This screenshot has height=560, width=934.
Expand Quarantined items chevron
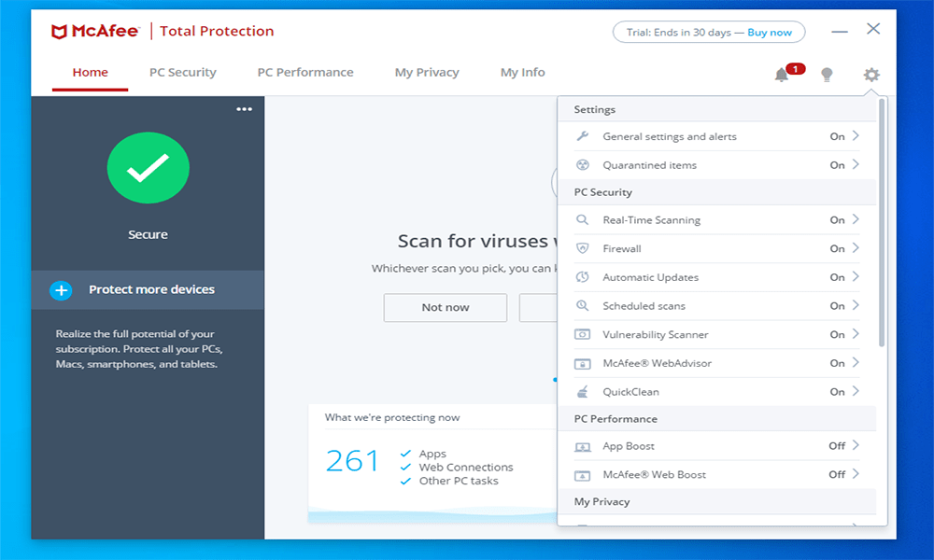(x=856, y=164)
